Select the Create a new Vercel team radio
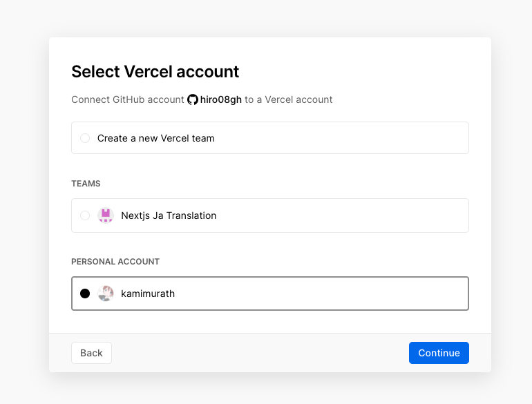 coord(85,138)
